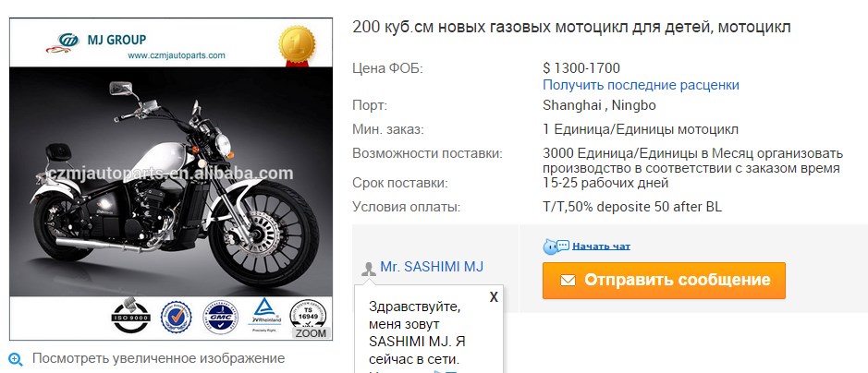Click the www.czmjautoparts.com website address
This screenshot has width=868, height=373.
tap(176, 55)
